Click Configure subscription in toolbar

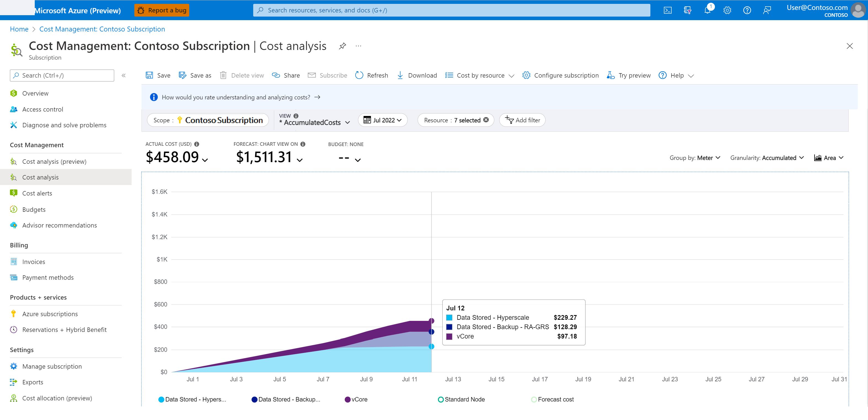[560, 75]
